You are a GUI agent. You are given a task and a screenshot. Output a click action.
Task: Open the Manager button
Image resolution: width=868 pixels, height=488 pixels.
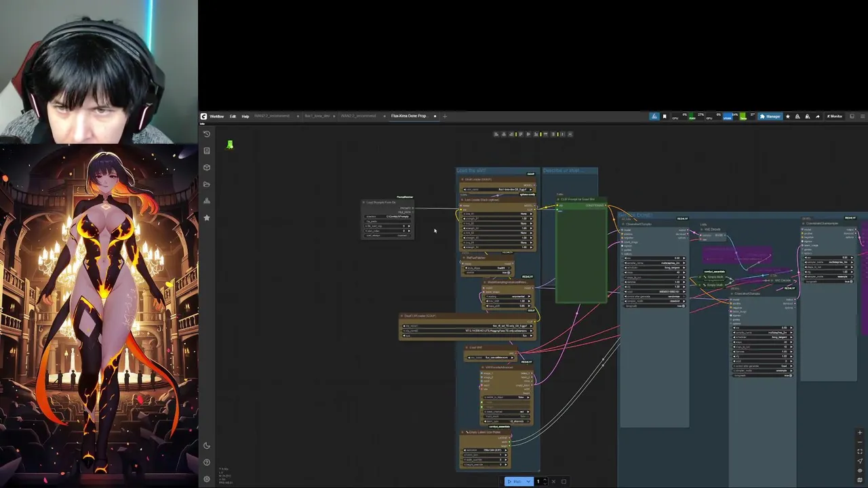pyautogui.click(x=770, y=117)
